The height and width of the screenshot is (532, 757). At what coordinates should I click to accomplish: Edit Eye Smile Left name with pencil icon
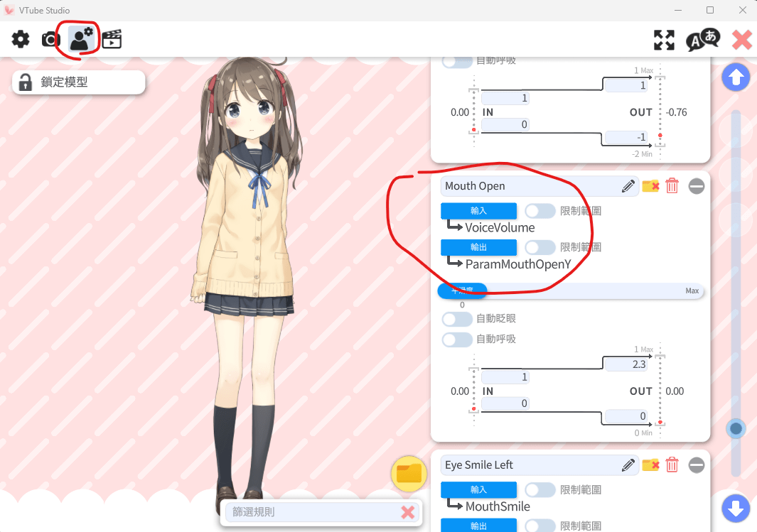[x=628, y=465]
